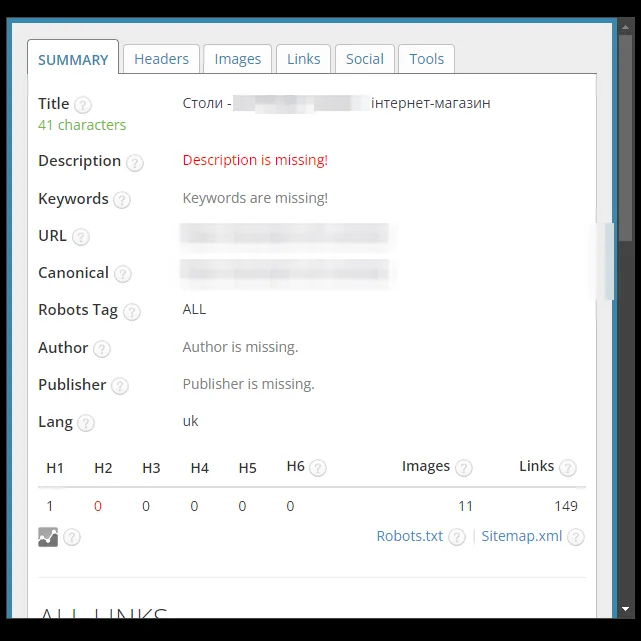Viewport: 641px width, 641px height.
Task: Click the red H2 count value 0
Action: coord(98,506)
